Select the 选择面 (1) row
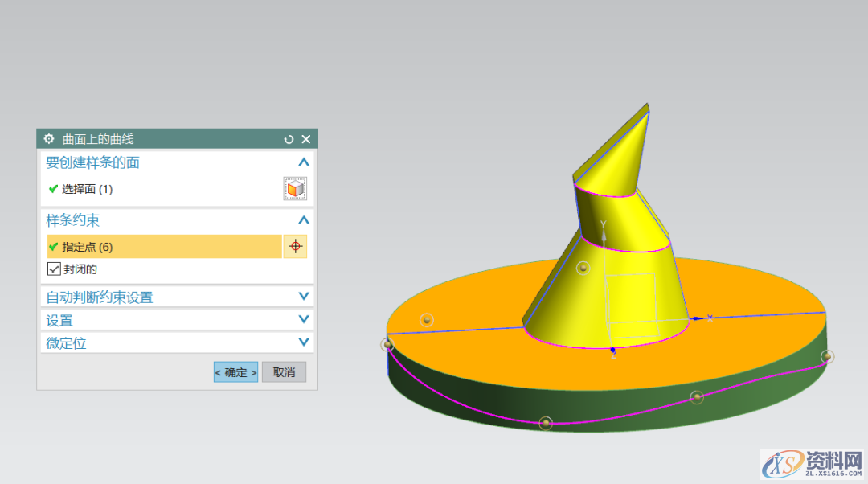 [x=87, y=189]
